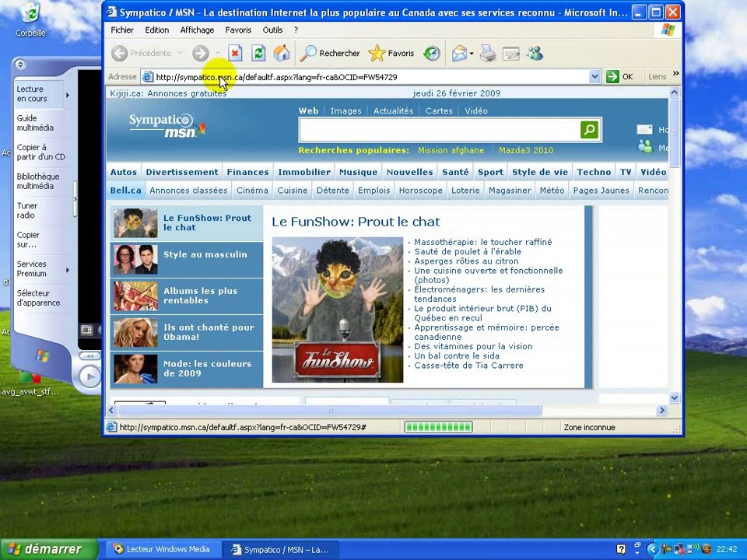Click the Sympatico MSN logo
The height and width of the screenshot is (560, 747).
click(x=167, y=126)
